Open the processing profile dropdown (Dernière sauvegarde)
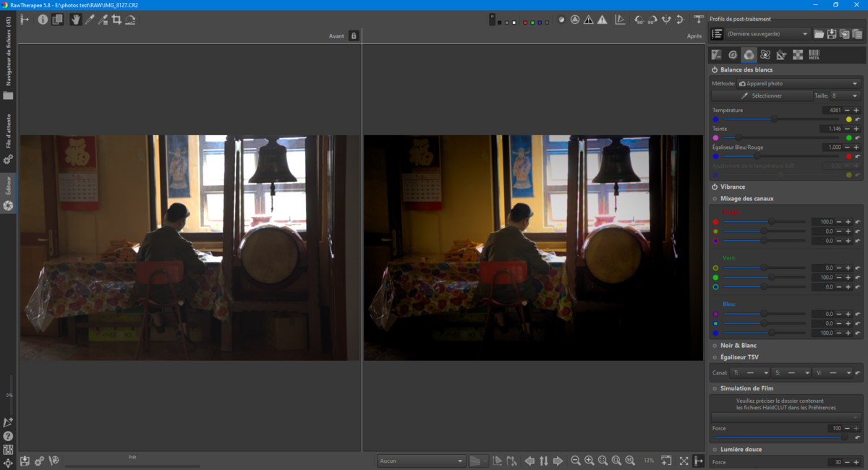This screenshot has height=470, width=868. coord(769,34)
